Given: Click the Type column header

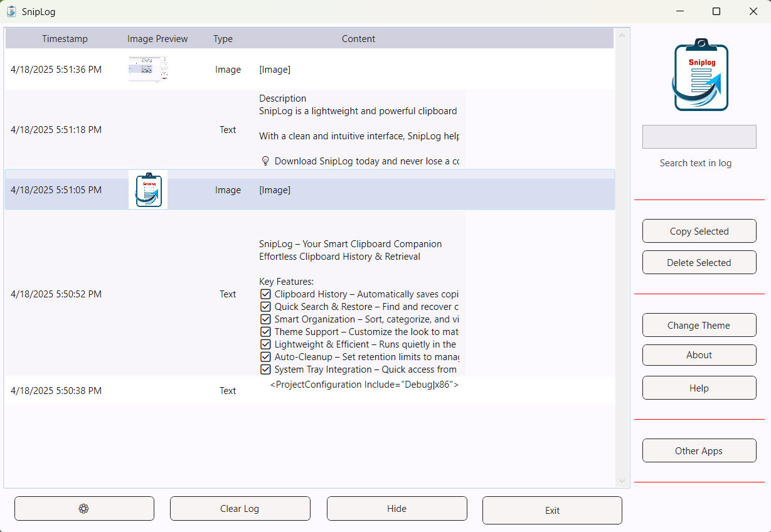Looking at the screenshot, I should point(223,39).
